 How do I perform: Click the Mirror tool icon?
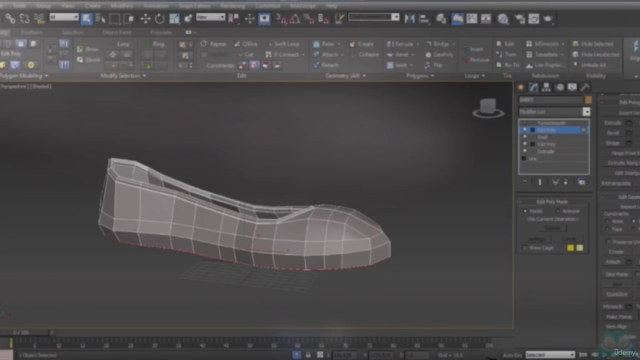pyautogui.click(x=409, y=19)
